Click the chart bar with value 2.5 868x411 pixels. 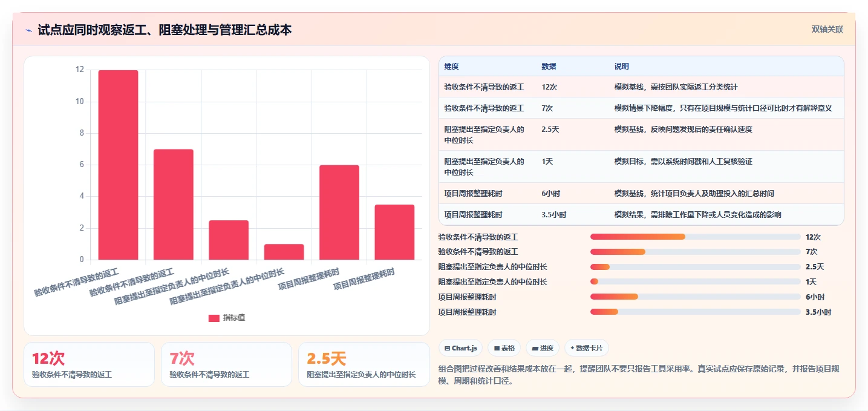(229, 240)
